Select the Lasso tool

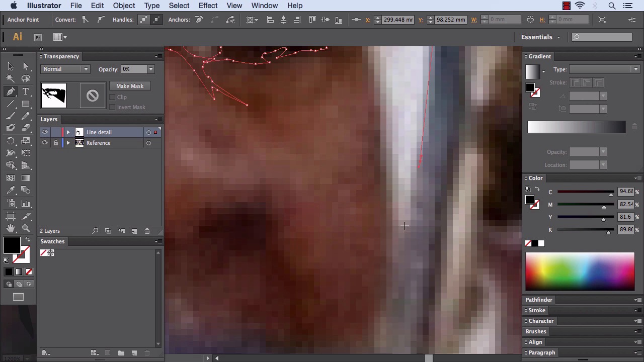click(26, 79)
